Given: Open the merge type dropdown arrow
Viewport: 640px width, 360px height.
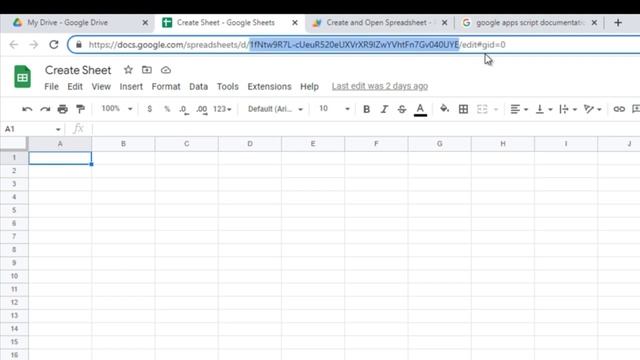Looking at the screenshot, I should [x=496, y=109].
